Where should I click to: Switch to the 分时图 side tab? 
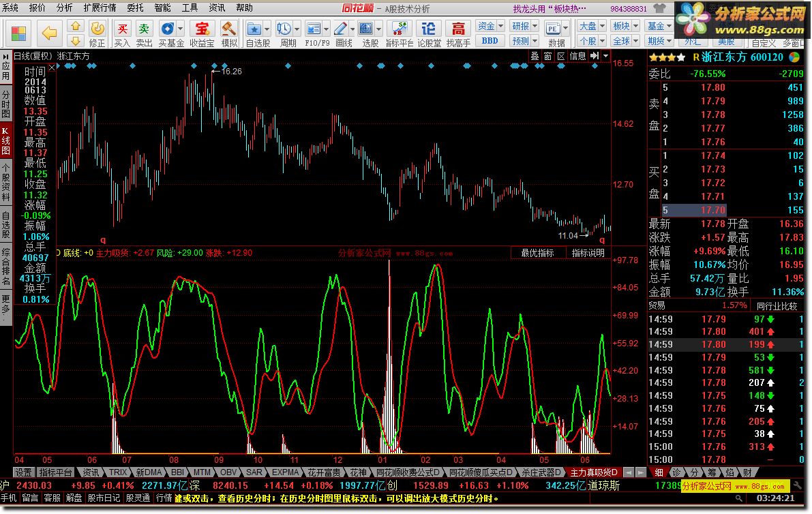click(5, 104)
